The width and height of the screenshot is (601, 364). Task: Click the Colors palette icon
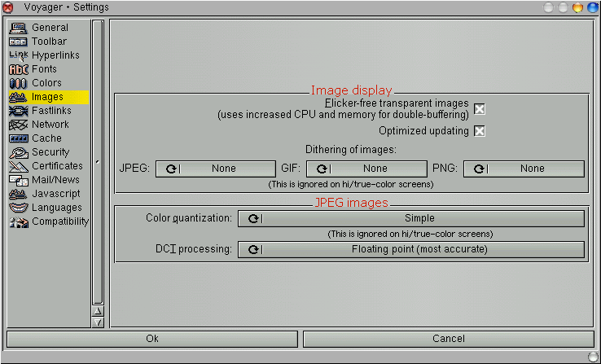(18, 83)
